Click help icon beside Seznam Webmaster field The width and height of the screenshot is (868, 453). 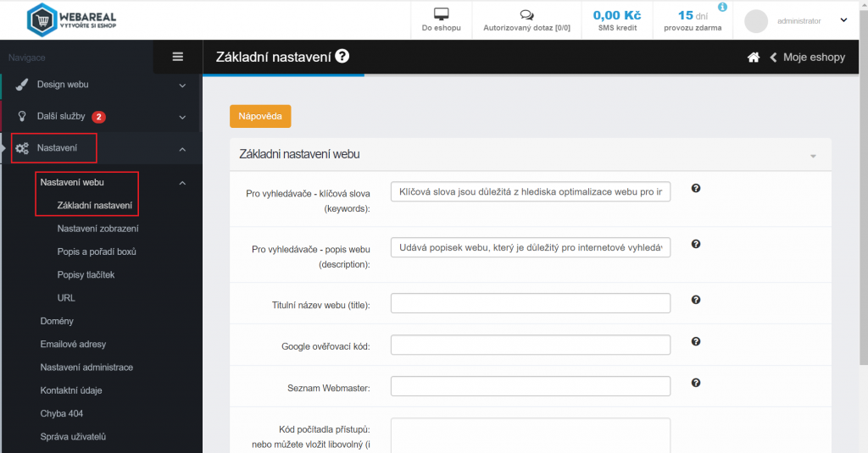[x=696, y=383]
